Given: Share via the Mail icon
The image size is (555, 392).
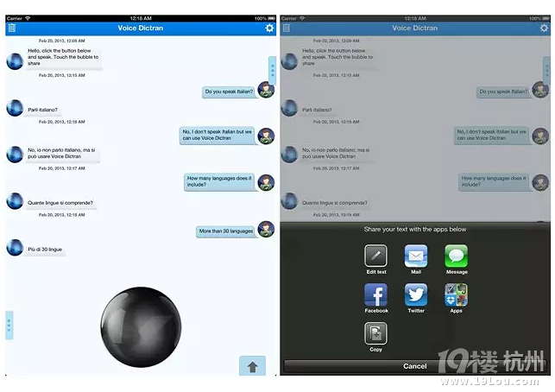Looking at the screenshot, I should pos(416,256).
